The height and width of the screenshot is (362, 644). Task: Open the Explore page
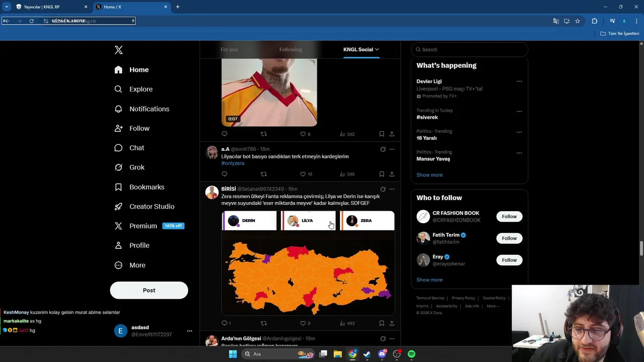tap(133, 89)
